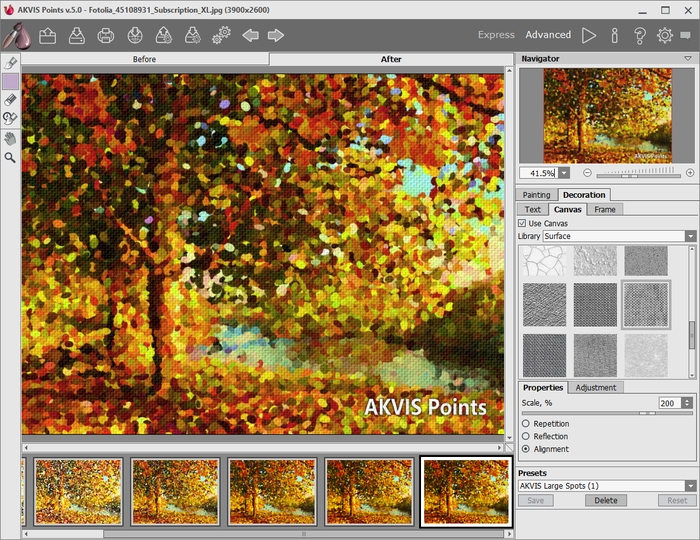Select Repetition radio button
This screenshot has height=540, width=700.
(x=526, y=424)
